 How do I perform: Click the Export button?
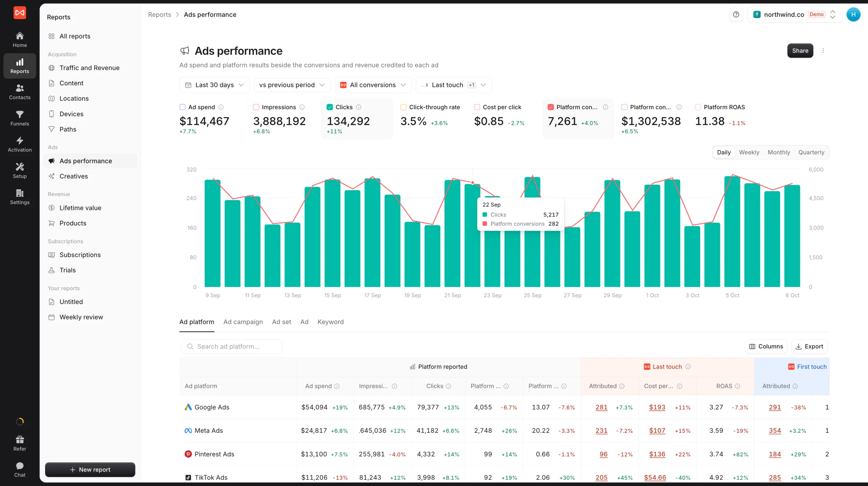809,346
